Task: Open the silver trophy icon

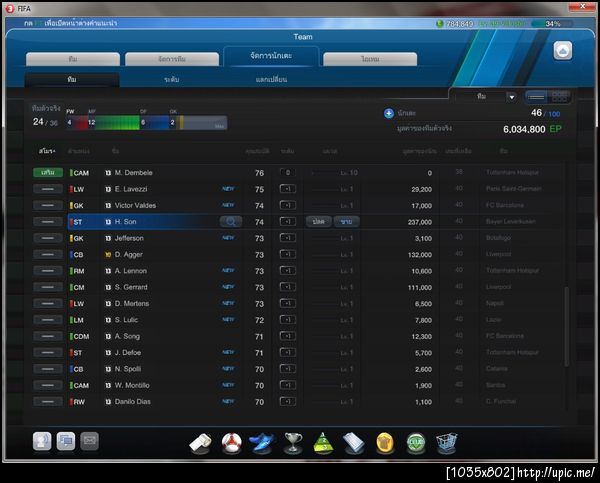Action: [x=293, y=443]
